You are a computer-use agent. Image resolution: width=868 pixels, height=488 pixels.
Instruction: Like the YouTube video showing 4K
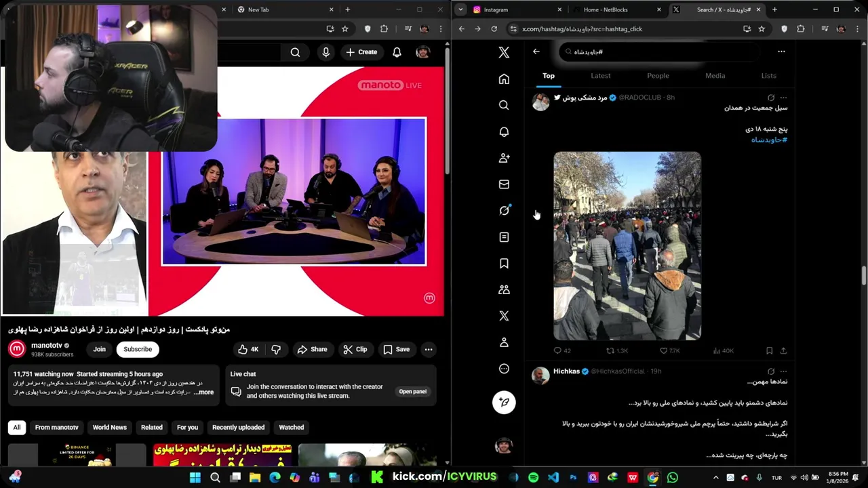pyautogui.click(x=248, y=349)
